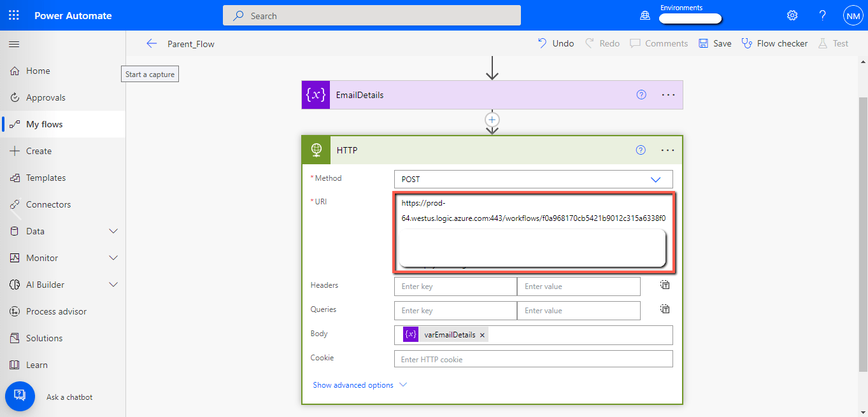Open Create in the sidebar
The height and width of the screenshot is (417, 868).
pyautogui.click(x=62, y=151)
